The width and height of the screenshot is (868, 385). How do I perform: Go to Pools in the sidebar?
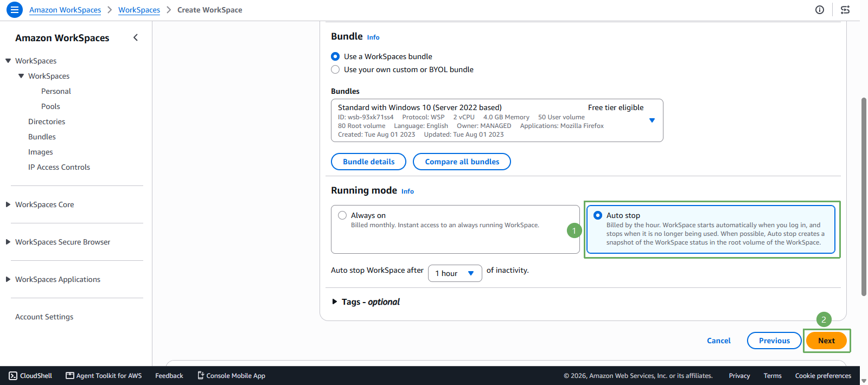pos(50,106)
